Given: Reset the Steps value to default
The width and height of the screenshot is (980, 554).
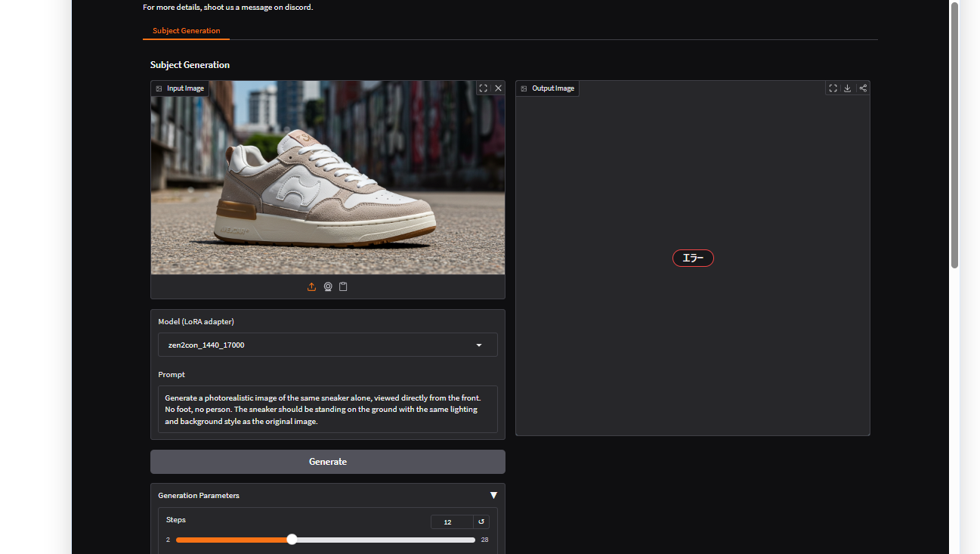Looking at the screenshot, I should [x=481, y=522].
